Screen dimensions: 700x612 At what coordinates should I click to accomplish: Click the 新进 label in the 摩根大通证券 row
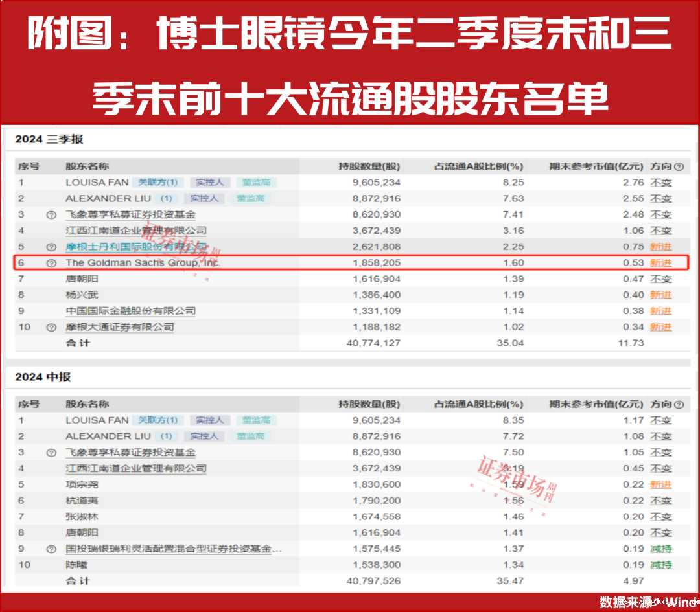click(660, 327)
